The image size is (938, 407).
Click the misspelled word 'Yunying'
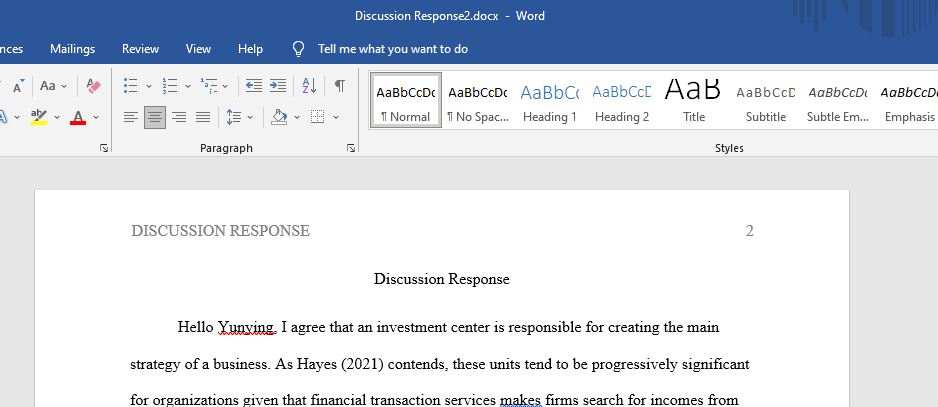pos(246,327)
